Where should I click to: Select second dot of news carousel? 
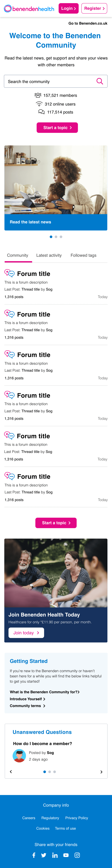(56, 236)
